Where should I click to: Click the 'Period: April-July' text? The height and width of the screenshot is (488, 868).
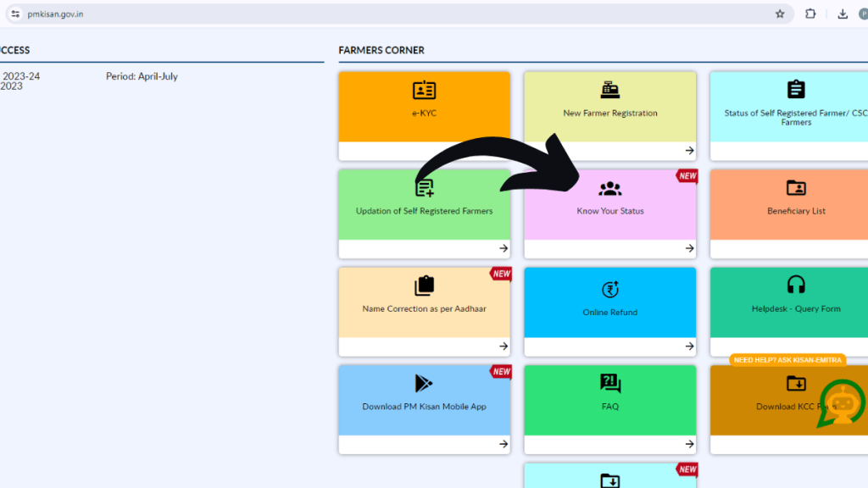(142, 76)
